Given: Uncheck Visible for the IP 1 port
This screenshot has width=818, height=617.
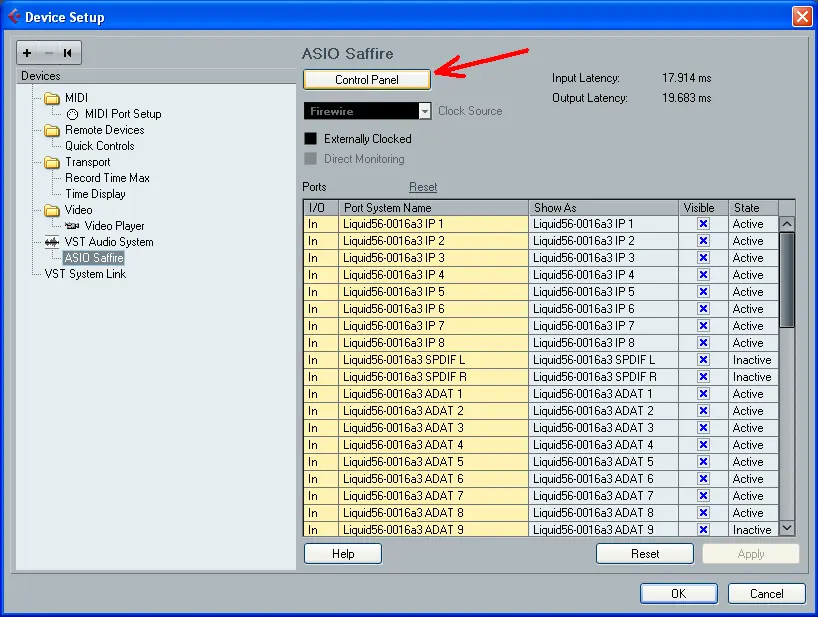Looking at the screenshot, I should coord(703,224).
